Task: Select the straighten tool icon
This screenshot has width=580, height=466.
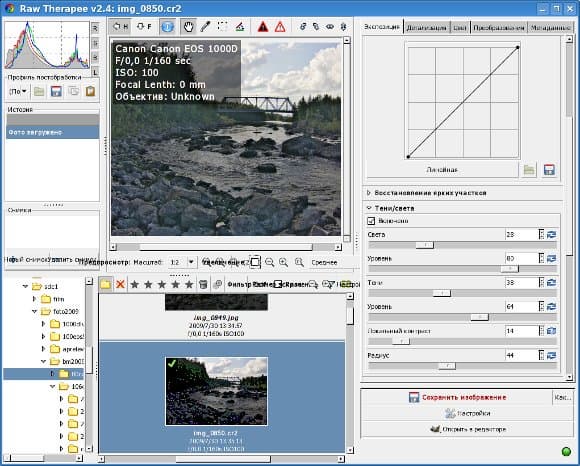Action: pyautogui.click(x=240, y=27)
